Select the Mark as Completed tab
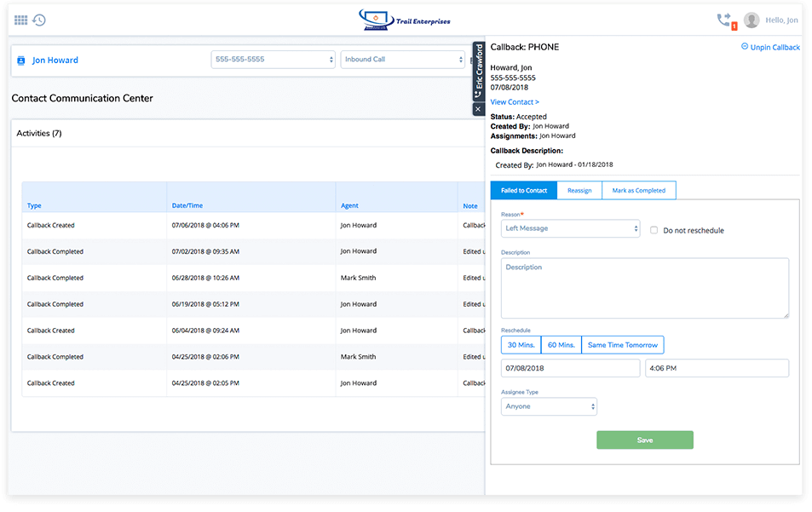This screenshot has width=812, height=512. (x=638, y=191)
